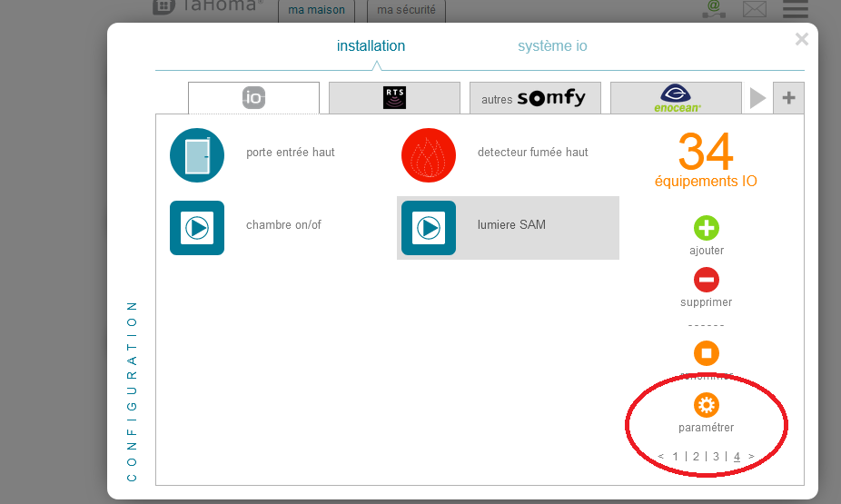841x504 pixels.
Task: Switch to the RTS protocol tab
Action: pos(394,98)
